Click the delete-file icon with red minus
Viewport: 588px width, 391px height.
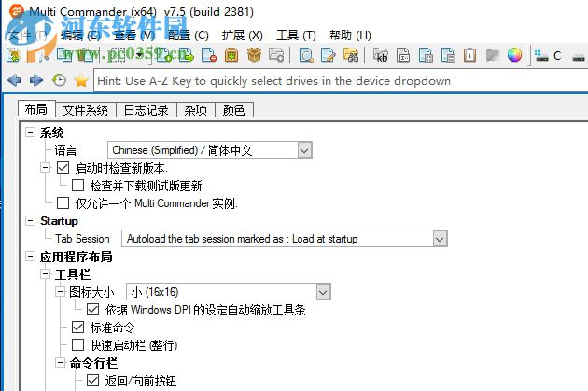209,55
